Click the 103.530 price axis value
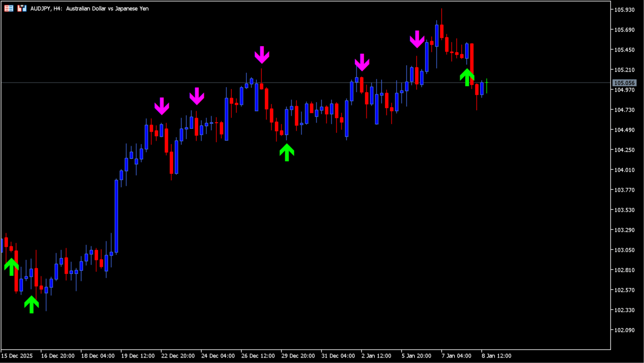This screenshot has width=644, height=363. pos(624,210)
